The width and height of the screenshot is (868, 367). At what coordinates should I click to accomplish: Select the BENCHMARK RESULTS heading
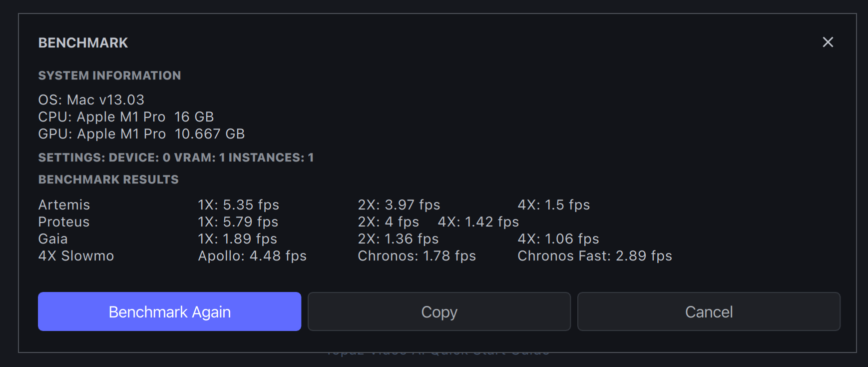[108, 179]
